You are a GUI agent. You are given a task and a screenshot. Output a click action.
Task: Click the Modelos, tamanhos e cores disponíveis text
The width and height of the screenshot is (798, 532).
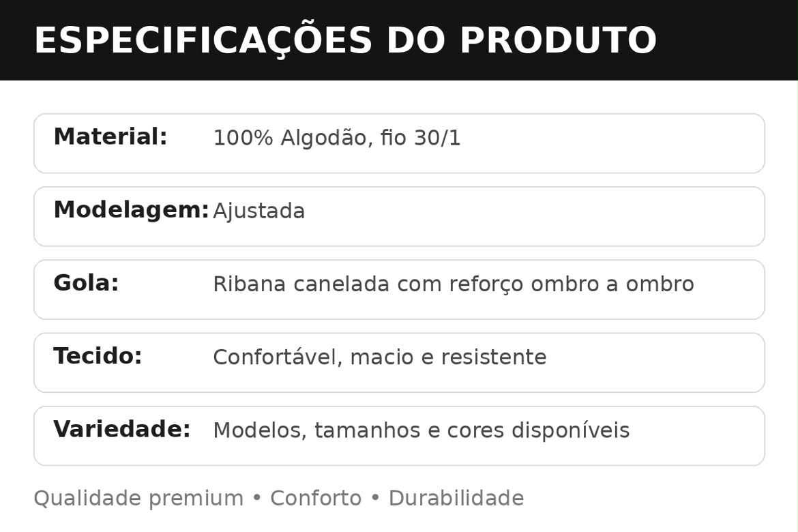pos(422,430)
